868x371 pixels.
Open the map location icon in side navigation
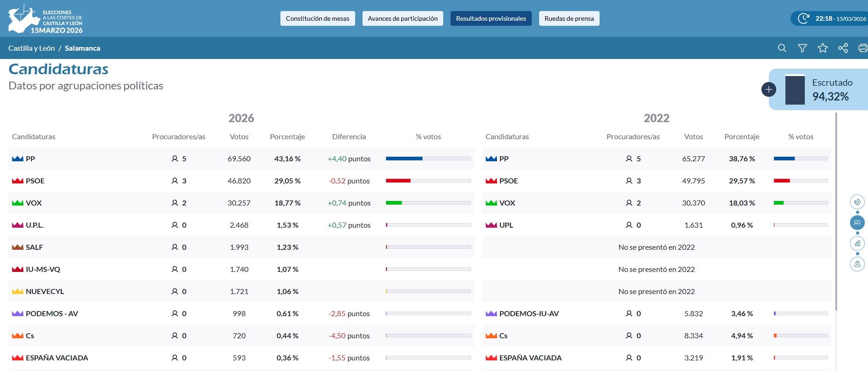857,264
